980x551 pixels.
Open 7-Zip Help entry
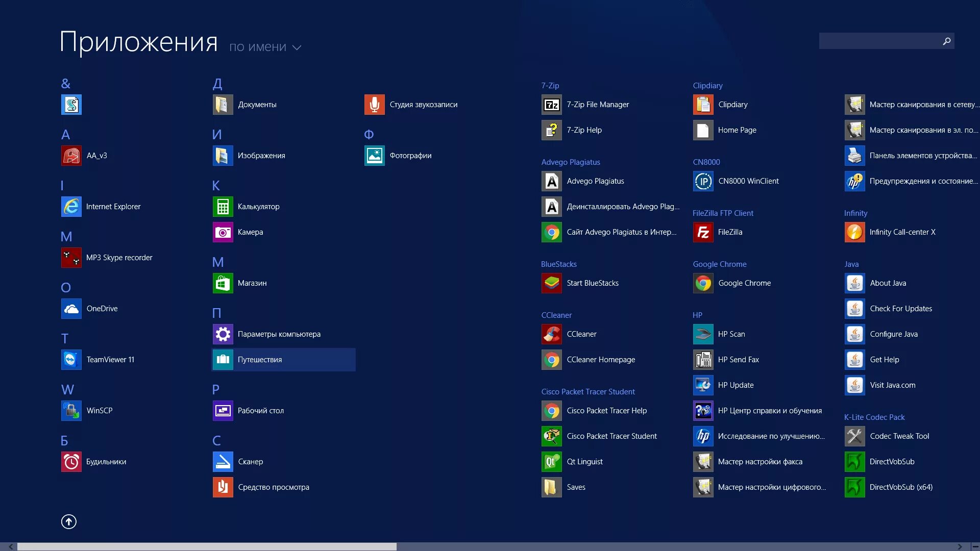point(572,130)
